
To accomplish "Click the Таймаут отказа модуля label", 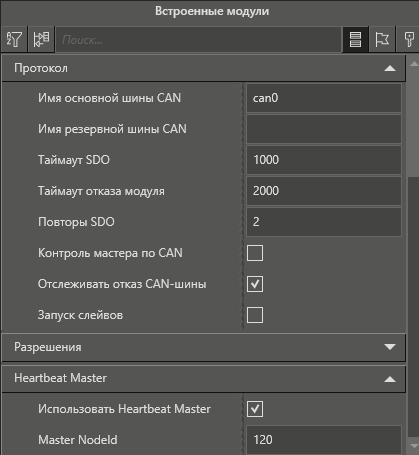I will 101,191.
